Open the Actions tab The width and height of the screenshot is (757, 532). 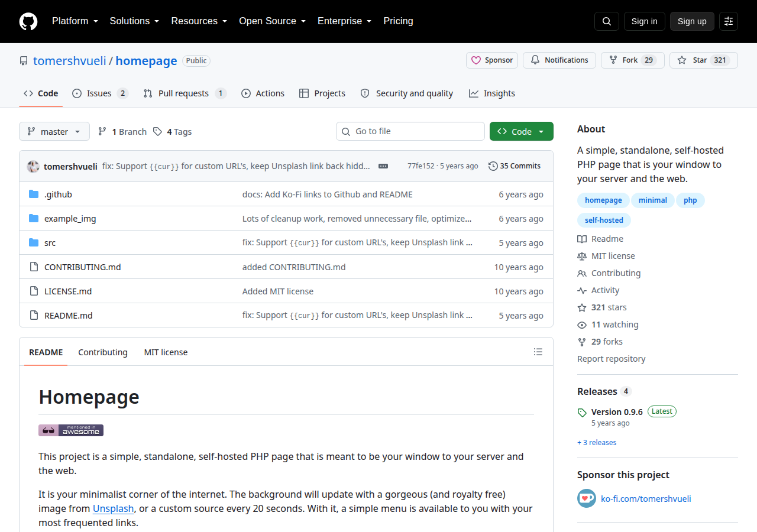(263, 93)
